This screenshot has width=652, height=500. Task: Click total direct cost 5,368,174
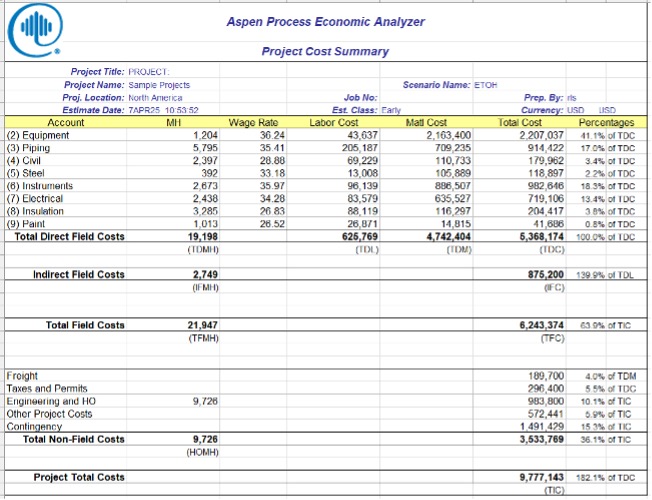point(541,237)
